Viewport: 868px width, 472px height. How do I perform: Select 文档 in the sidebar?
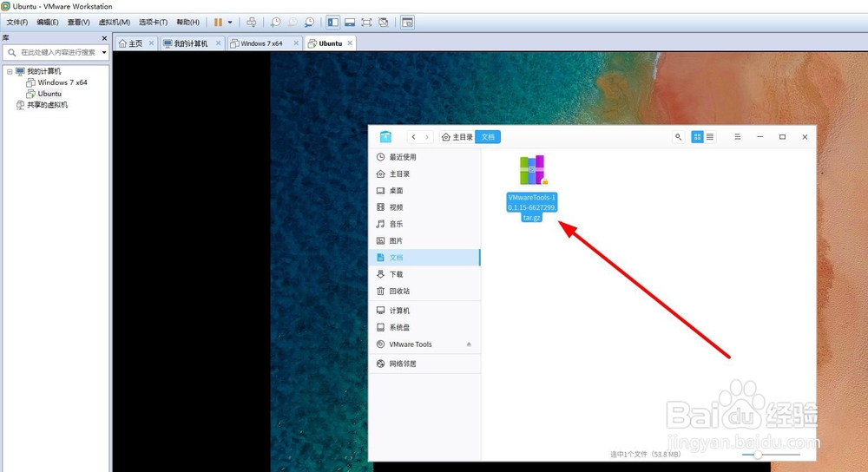tap(424, 258)
